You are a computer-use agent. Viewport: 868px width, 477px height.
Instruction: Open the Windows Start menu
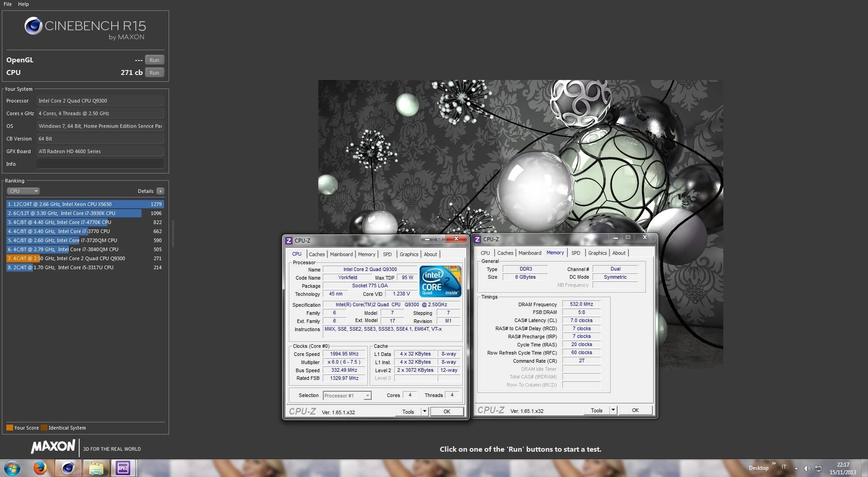[x=12, y=468]
